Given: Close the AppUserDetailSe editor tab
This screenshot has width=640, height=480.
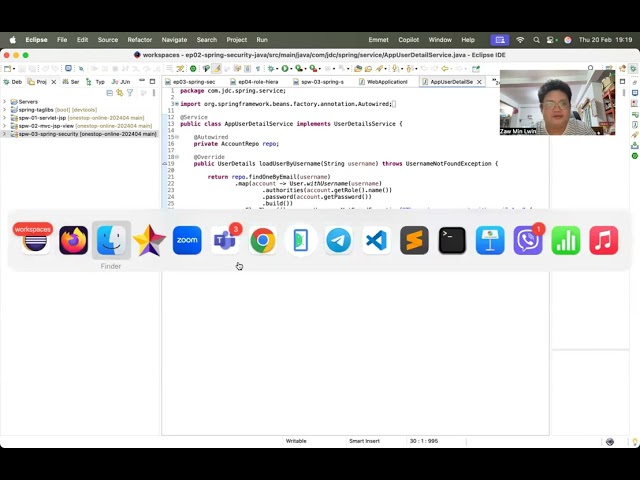Looking at the screenshot, I should coord(479,82).
